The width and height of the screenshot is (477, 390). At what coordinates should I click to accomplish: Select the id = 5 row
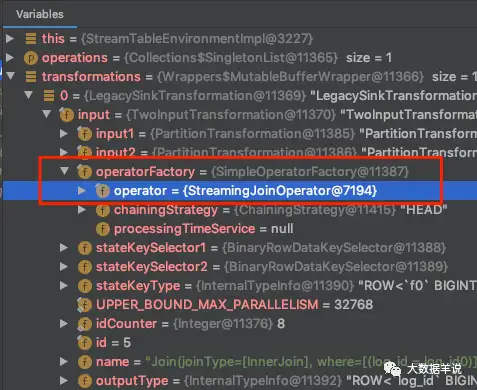click(x=113, y=343)
